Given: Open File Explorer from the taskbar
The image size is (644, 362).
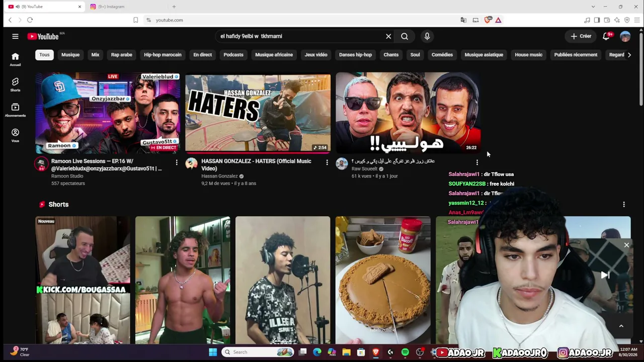Looking at the screenshot, I should [x=346, y=352].
